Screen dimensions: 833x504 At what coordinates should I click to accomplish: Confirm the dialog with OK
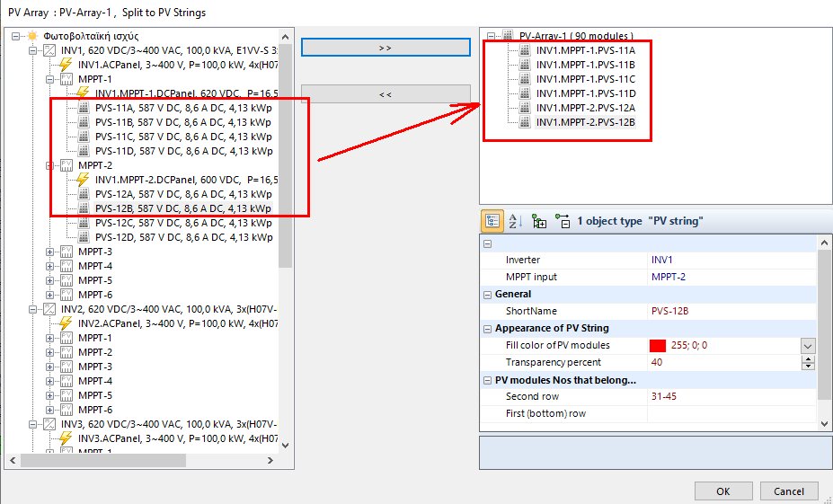tap(723, 491)
